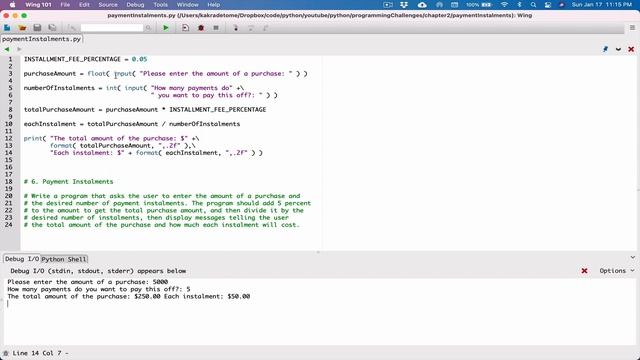Click line number 24 in the gutter

point(9,225)
